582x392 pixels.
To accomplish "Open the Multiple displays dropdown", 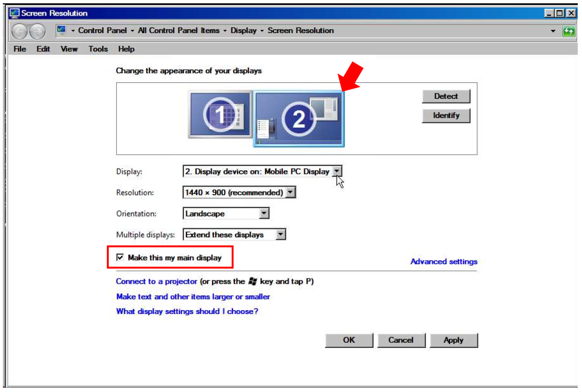I will point(281,235).
